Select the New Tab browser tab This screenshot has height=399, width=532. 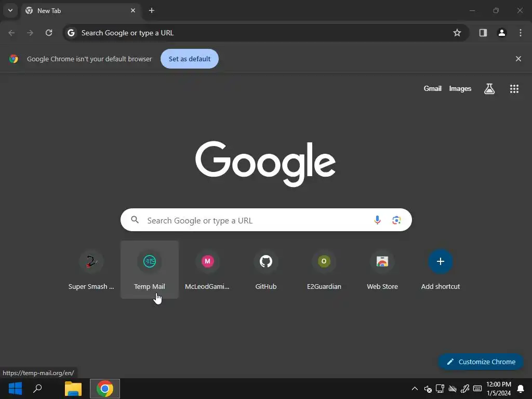coord(81,10)
